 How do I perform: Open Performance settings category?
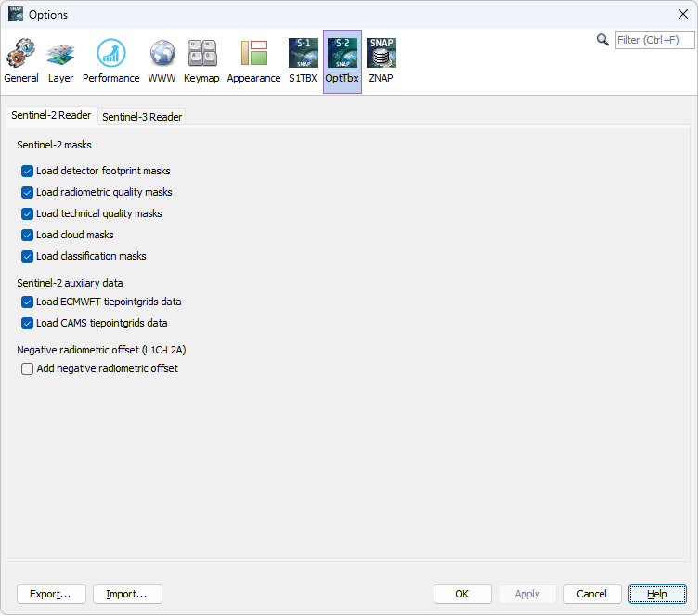[110, 61]
